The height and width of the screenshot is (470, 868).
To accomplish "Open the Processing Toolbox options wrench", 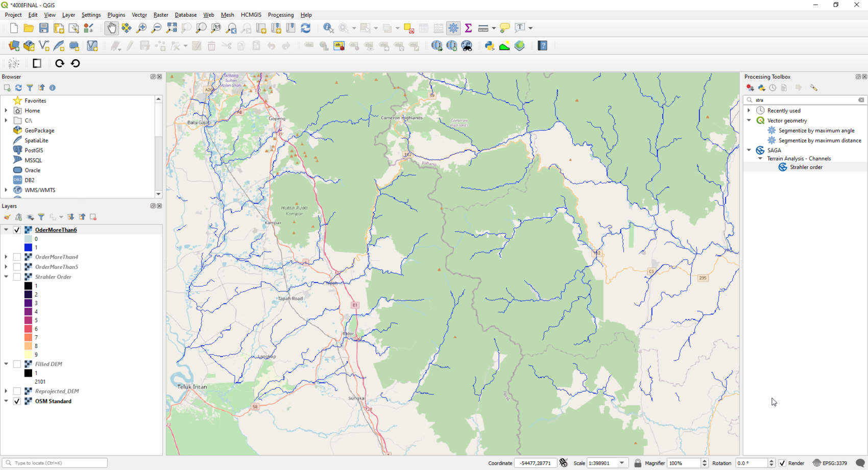I will 814,87.
